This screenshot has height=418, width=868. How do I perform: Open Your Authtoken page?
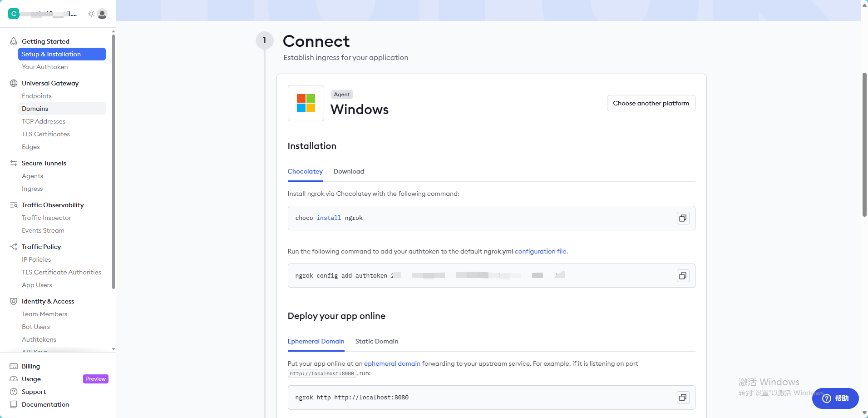point(45,67)
